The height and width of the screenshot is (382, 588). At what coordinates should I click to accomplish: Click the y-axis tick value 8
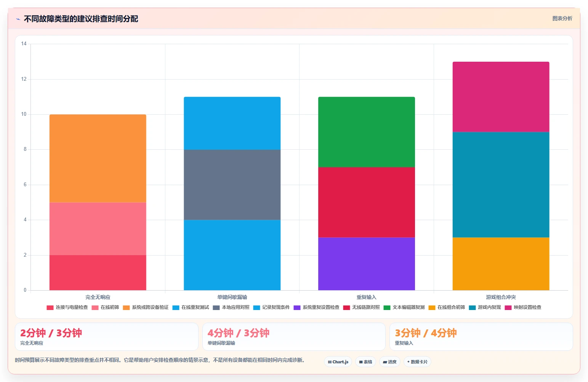pos(25,149)
